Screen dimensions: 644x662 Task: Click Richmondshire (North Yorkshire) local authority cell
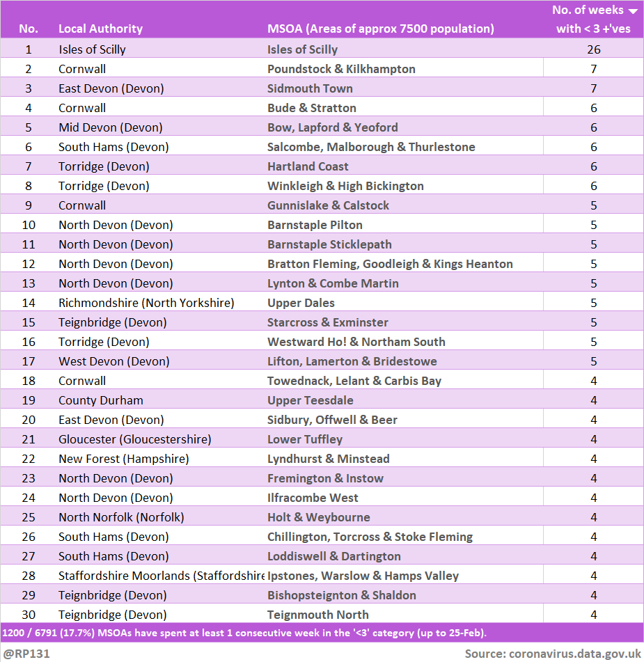(146, 303)
